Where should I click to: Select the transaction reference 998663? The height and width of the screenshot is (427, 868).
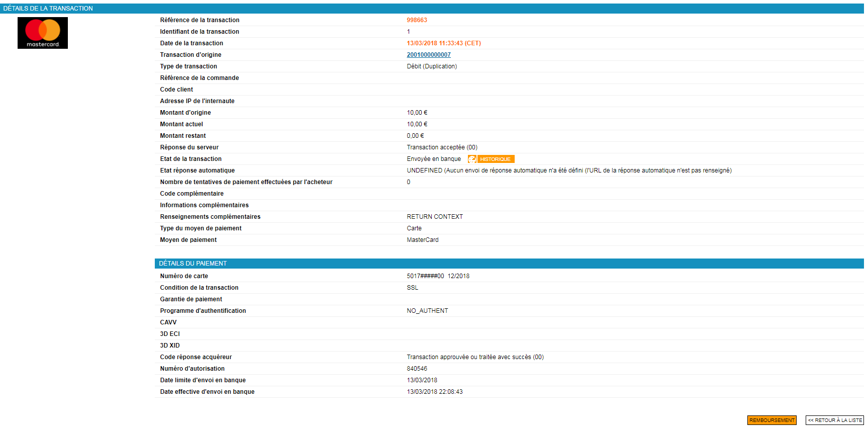pyautogui.click(x=417, y=20)
